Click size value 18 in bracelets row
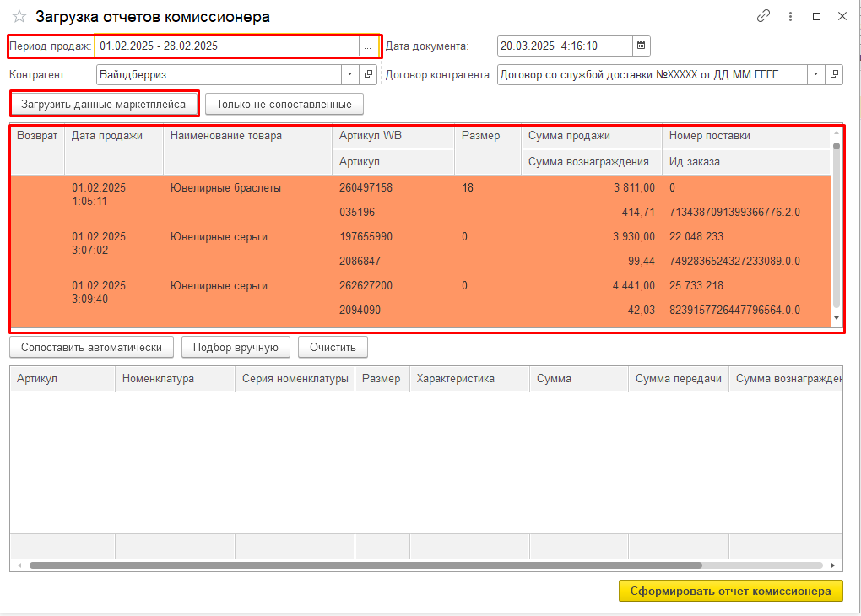861x616 pixels. tap(468, 188)
